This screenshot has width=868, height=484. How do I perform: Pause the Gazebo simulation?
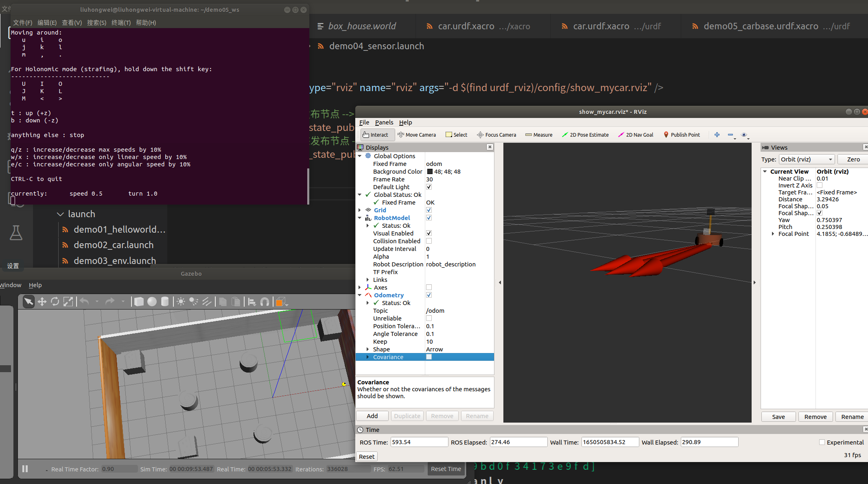coord(25,469)
